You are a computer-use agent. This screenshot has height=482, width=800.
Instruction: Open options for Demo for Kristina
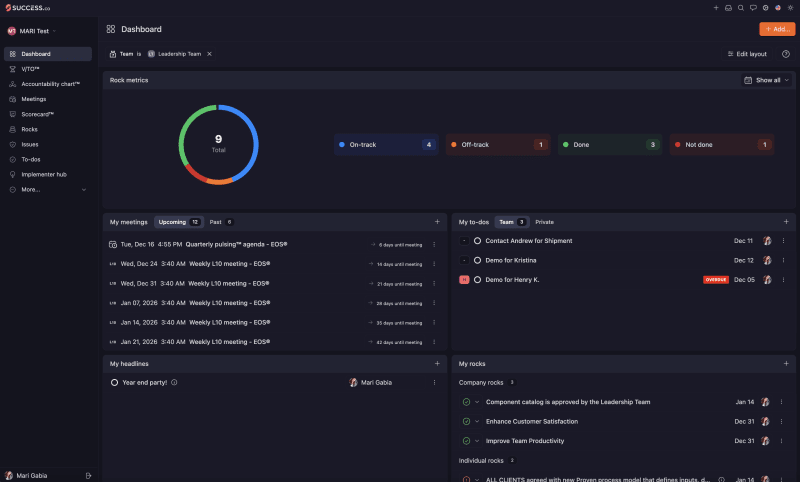pos(783,260)
